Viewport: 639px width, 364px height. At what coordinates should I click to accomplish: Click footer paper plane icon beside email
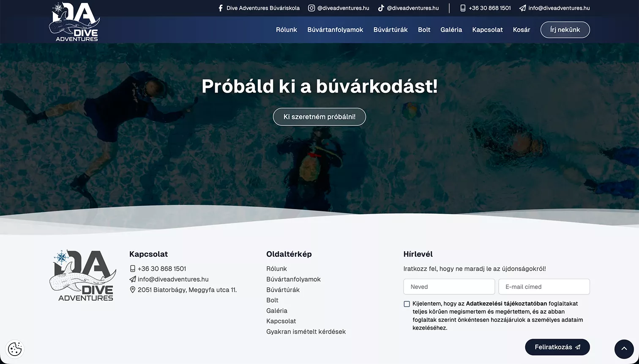coord(133,279)
